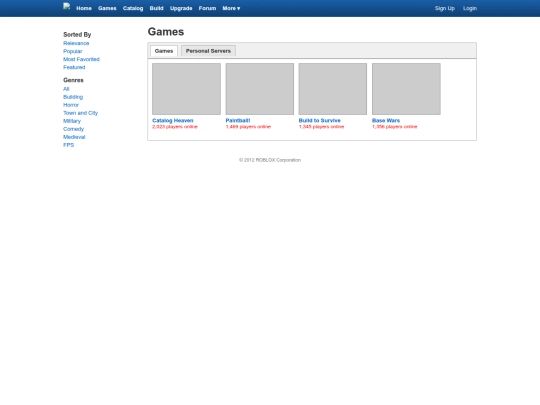540x405 pixels.
Task: Click the Base Wars title link
Action: click(x=386, y=121)
